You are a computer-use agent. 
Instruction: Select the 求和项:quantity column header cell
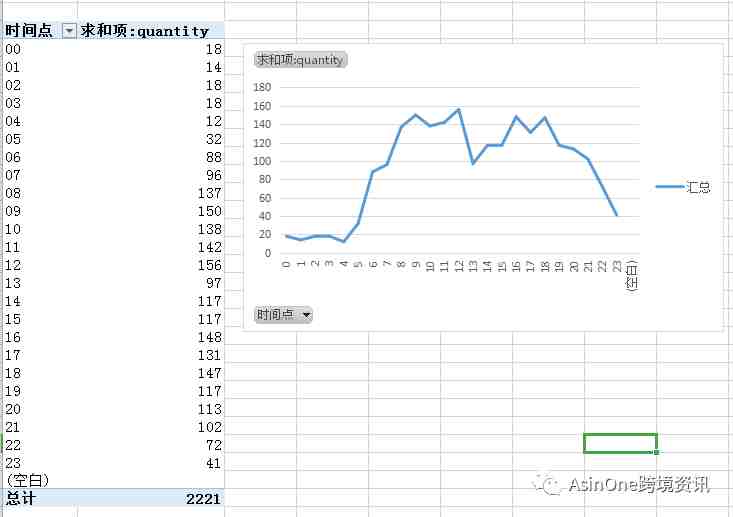(x=151, y=31)
